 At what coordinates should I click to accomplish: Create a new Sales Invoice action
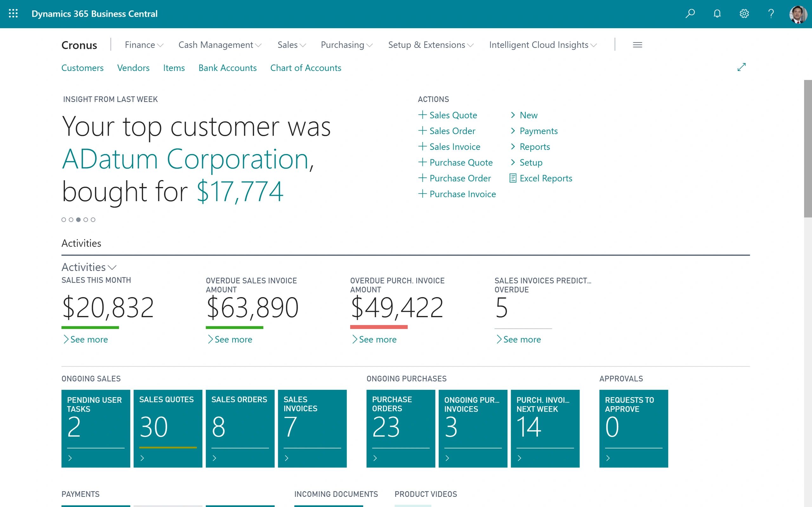[x=454, y=146]
